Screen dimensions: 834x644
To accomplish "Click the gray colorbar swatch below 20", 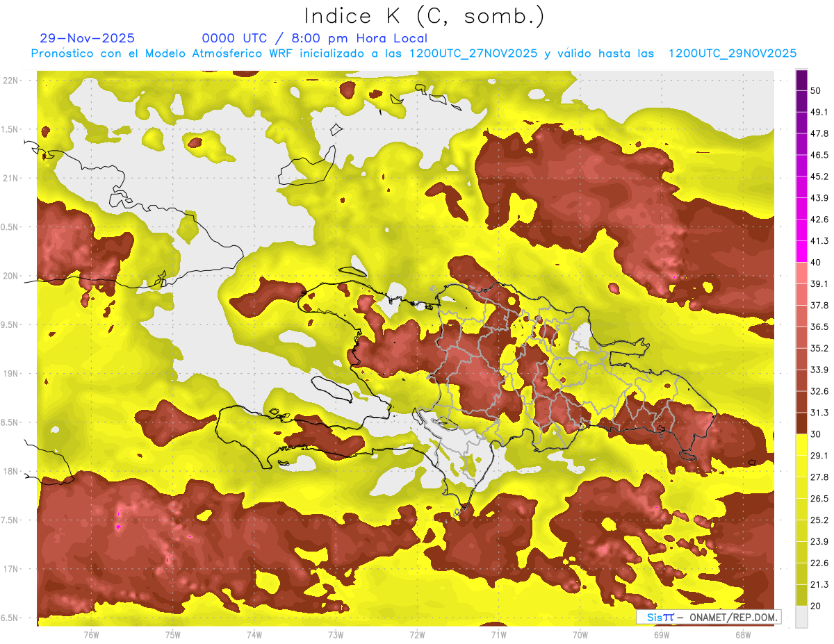I will pos(802,617).
